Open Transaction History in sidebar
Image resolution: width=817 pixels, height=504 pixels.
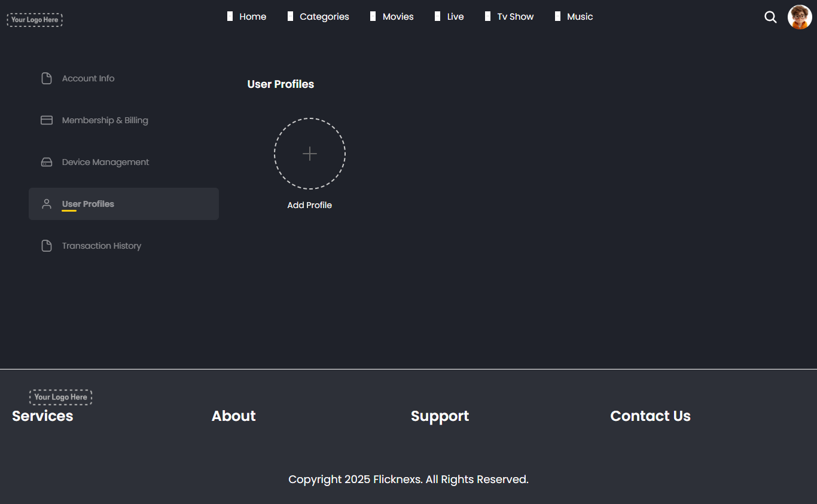[x=102, y=246]
